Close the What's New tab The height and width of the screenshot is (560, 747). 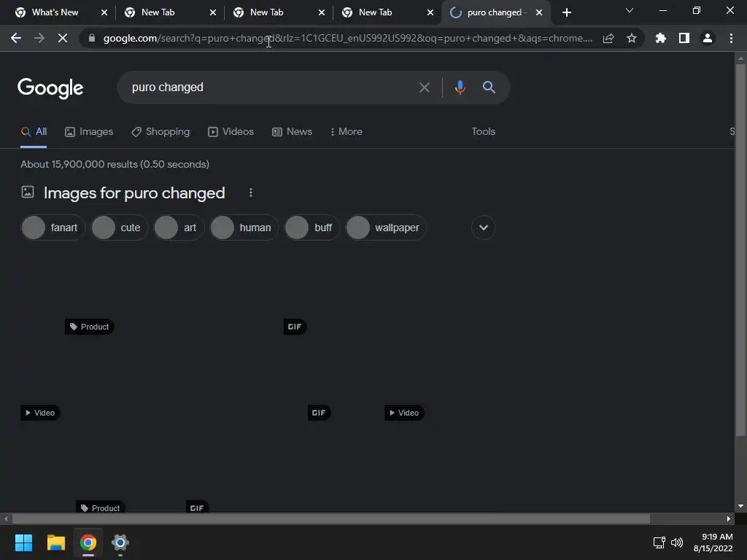click(104, 12)
